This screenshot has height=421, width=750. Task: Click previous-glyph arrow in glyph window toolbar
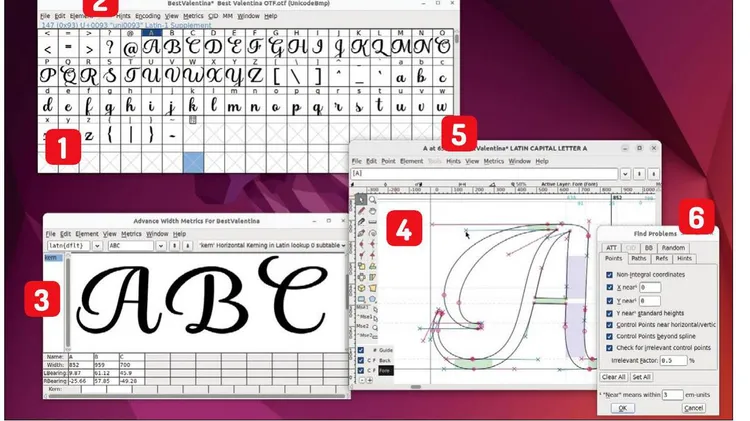point(639,174)
